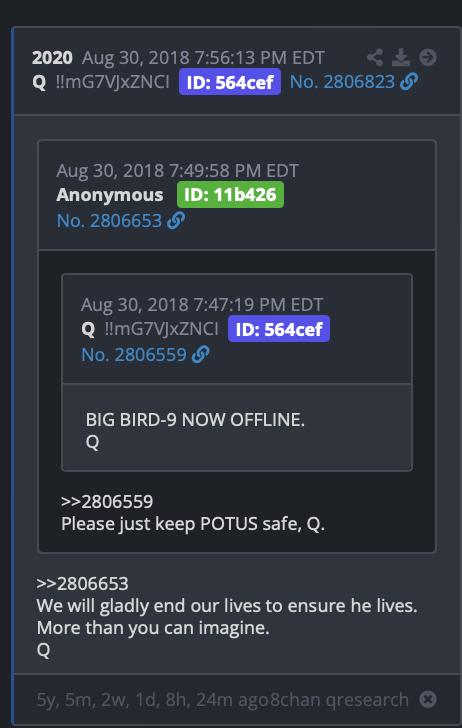Click chain link icon beside No. 2806559
Screen dimensions: 462x728
pyautogui.click(x=201, y=355)
